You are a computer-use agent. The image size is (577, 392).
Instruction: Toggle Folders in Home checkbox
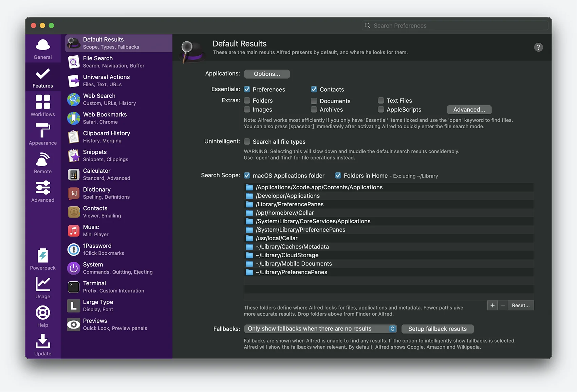(338, 175)
